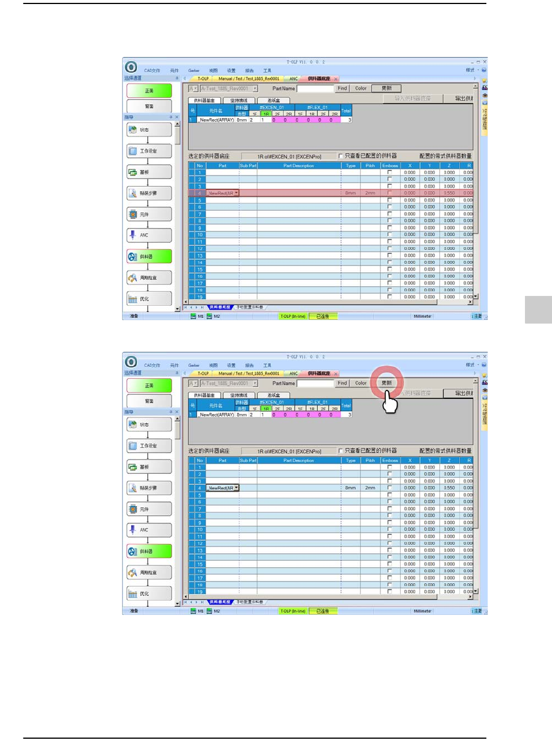552x756 pixels.
Task: Open 报告 menu in lower screenshot
Action: pos(249,365)
